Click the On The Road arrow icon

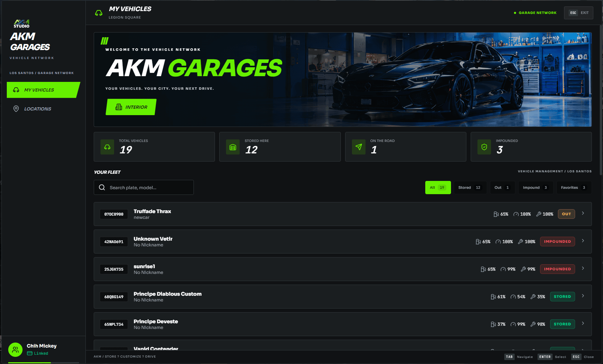pos(359,147)
